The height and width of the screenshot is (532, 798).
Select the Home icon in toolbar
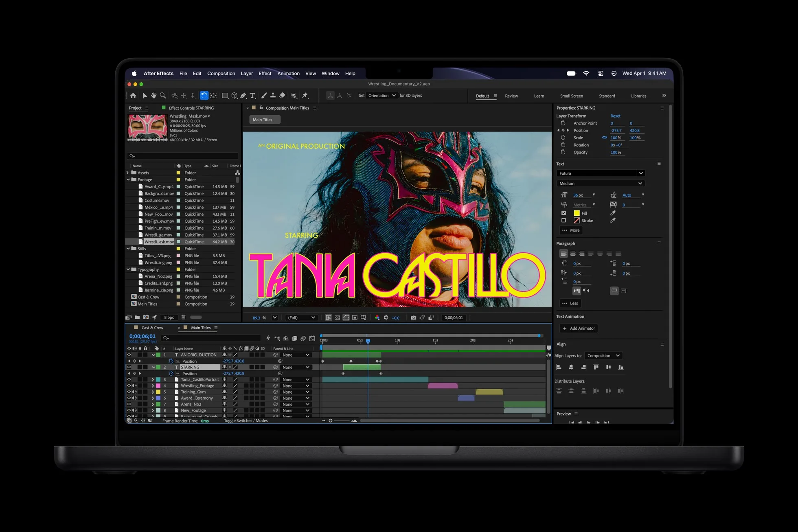pos(133,96)
